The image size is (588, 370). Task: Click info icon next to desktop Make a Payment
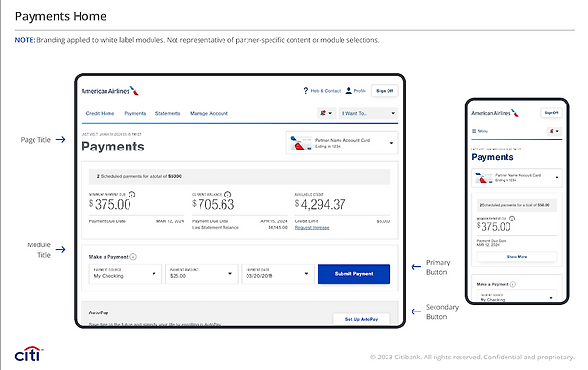133,257
